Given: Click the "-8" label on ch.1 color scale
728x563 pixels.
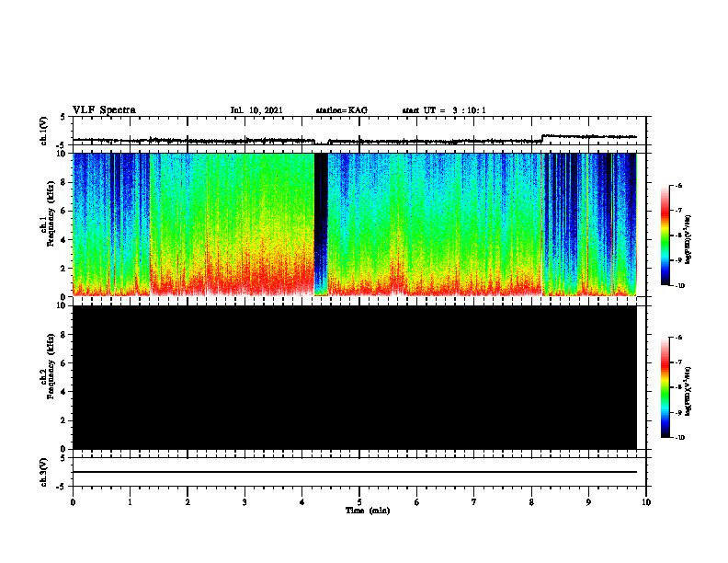Looking at the screenshot, I should (678, 236).
